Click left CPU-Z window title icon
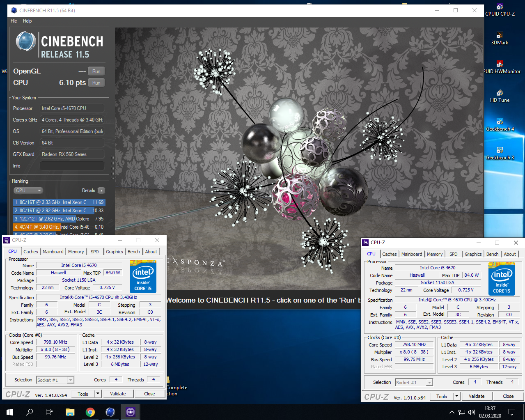The height and width of the screenshot is (420, 525). (x=7, y=240)
